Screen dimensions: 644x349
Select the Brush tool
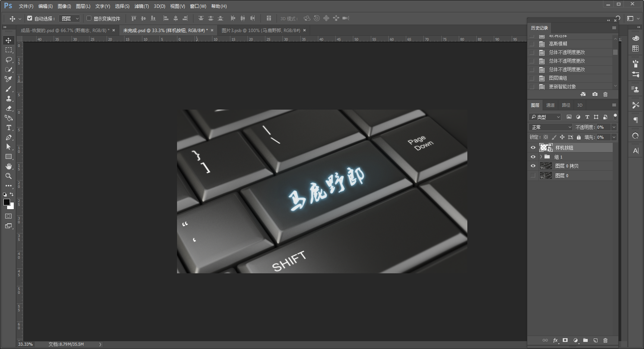[x=9, y=89]
